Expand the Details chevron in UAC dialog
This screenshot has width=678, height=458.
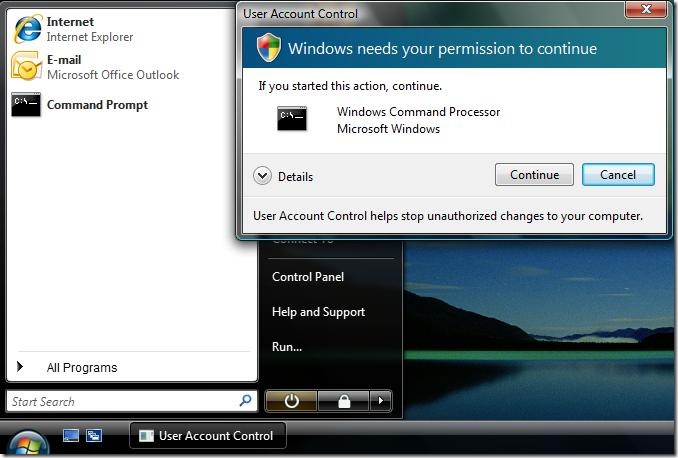[x=262, y=176]
